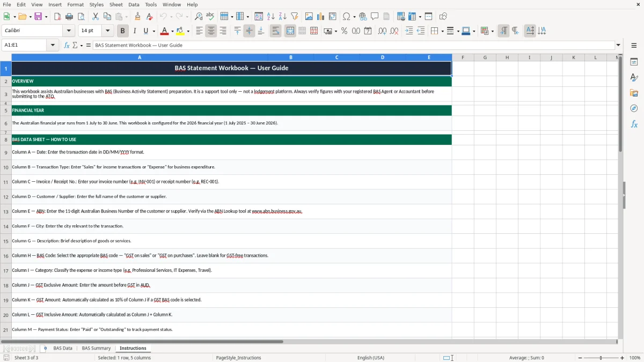Toggle Align Right
644x362 pixels.
coord(223,31)
